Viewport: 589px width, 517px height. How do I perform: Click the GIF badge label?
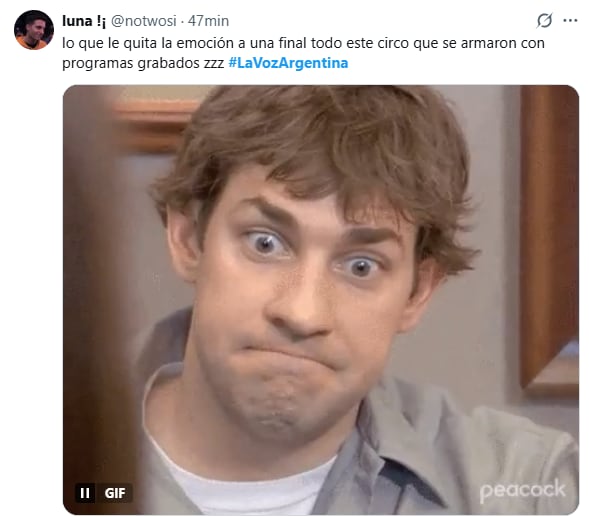(115, 493)
